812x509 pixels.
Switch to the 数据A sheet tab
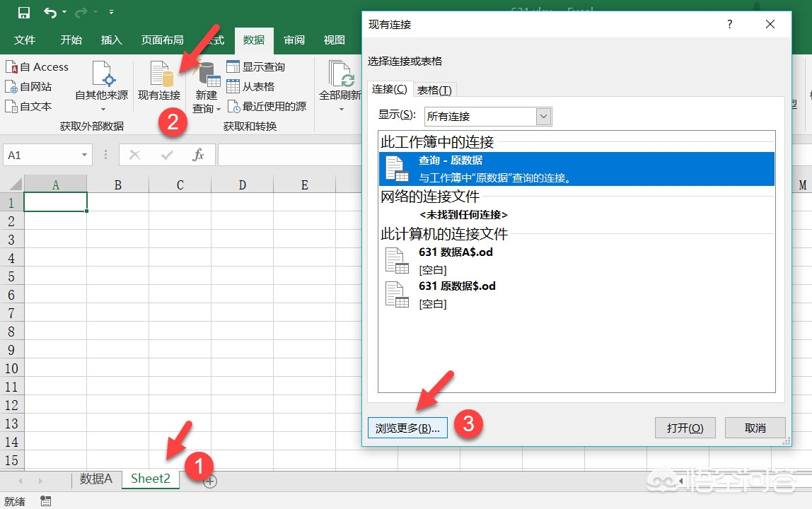[x=95, y=479]
